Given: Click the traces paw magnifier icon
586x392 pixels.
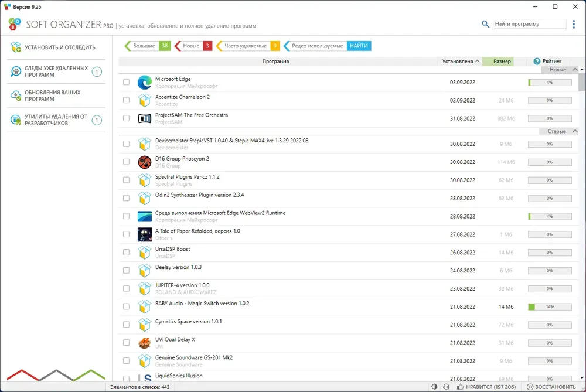Looking at the screenshot, I should pyautogui.click(x=16, y=71).
